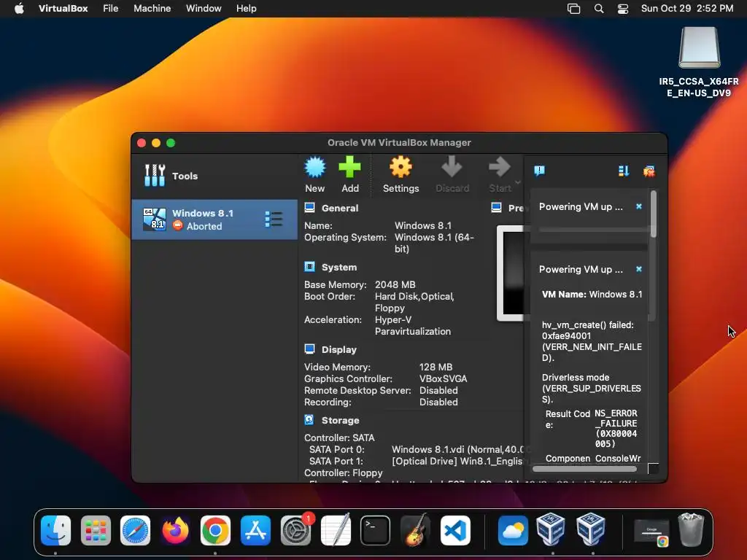747x560 pixels.
Task: Open the Machine menu
Action: pyautogui.click(x=152, y=9)
